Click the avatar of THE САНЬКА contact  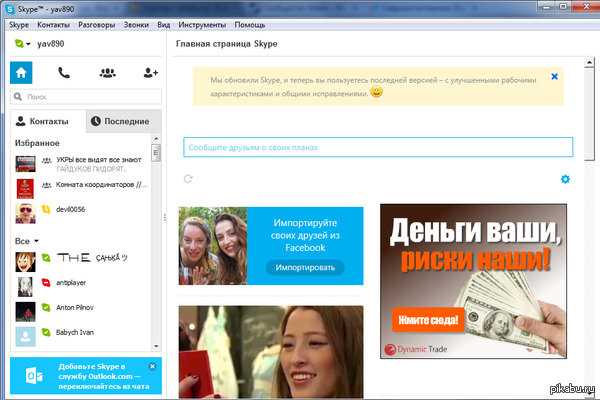click(x=25, y=262)
